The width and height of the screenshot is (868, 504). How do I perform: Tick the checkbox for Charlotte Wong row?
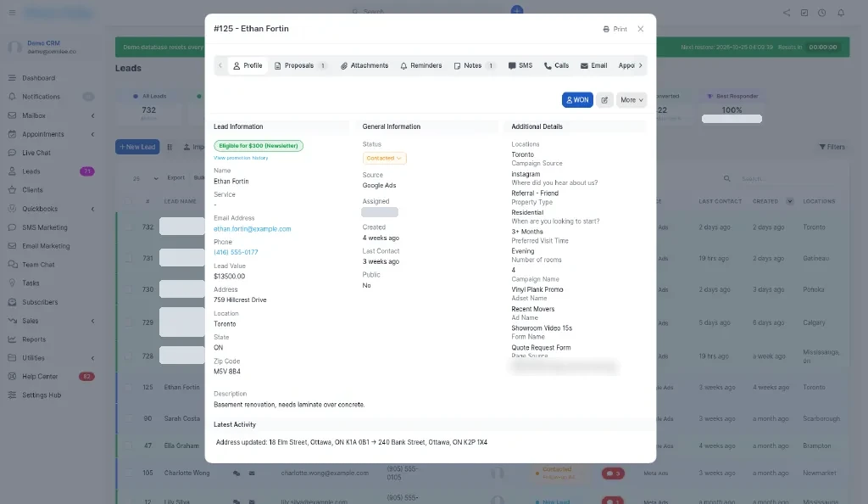pos(129,473)
